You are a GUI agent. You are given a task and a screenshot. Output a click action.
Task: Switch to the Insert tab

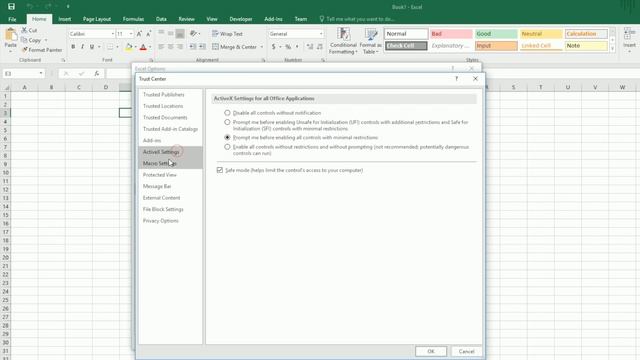tap(64, 19)
